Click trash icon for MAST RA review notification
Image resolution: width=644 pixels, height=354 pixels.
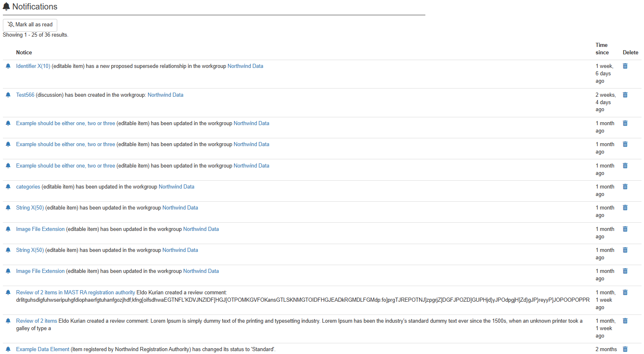click(x=625, y=293)
